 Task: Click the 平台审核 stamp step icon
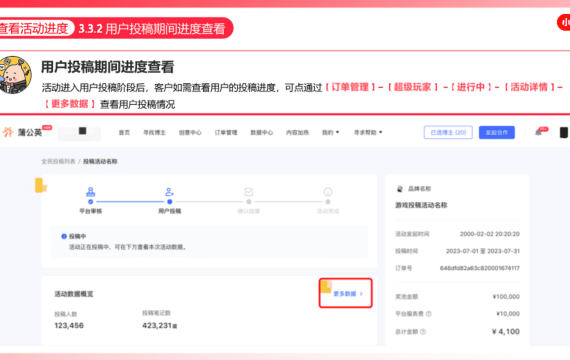(91, 191)
